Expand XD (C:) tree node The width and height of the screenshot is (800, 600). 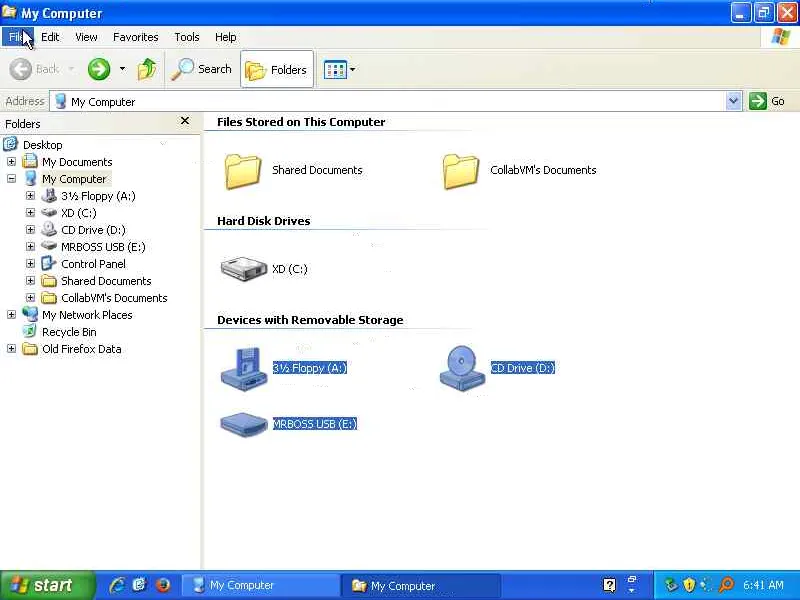(x=30, y=213)
